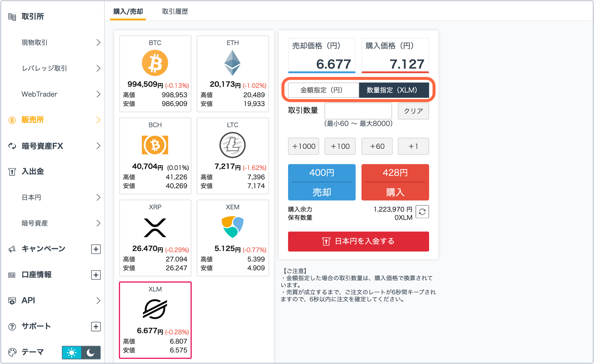Click the 暗号資産FX cycle icon
The height and width of the screenshot is (364, 594).
12,146
